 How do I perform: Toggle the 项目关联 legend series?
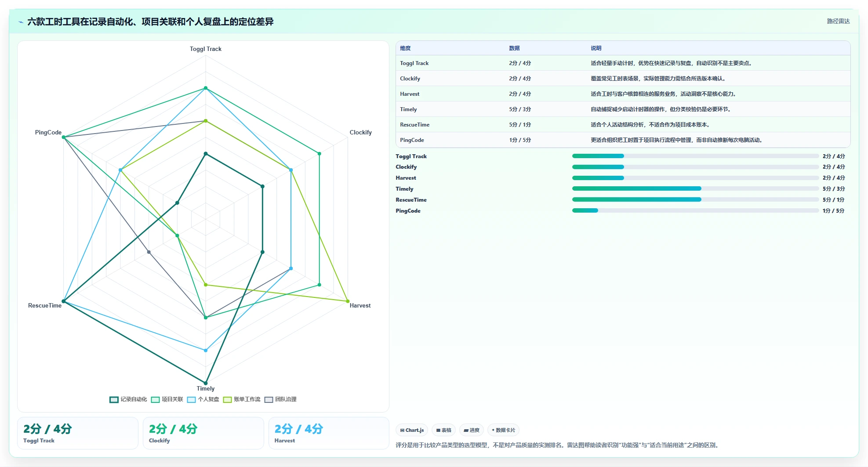coord(167,399)
